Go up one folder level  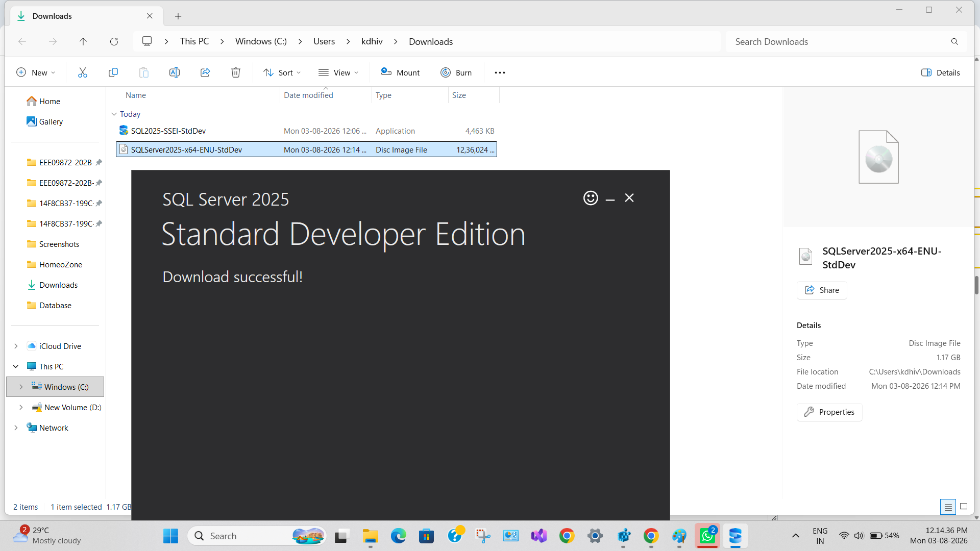click(83, 41)
